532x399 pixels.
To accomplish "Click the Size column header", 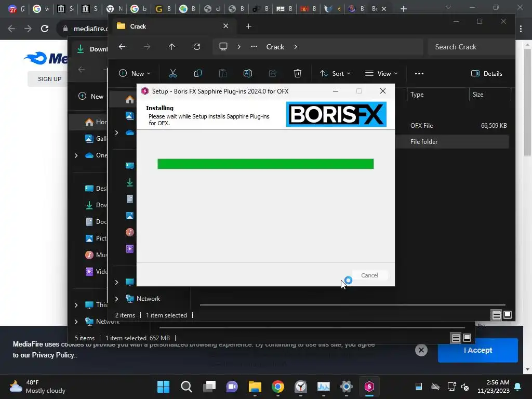I will coord(490,95).
